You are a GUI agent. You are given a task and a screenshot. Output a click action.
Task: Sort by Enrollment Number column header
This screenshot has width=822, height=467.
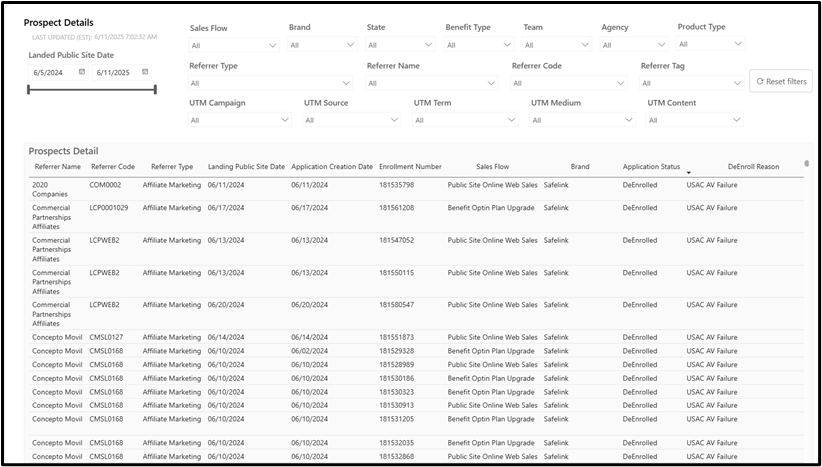410,167
